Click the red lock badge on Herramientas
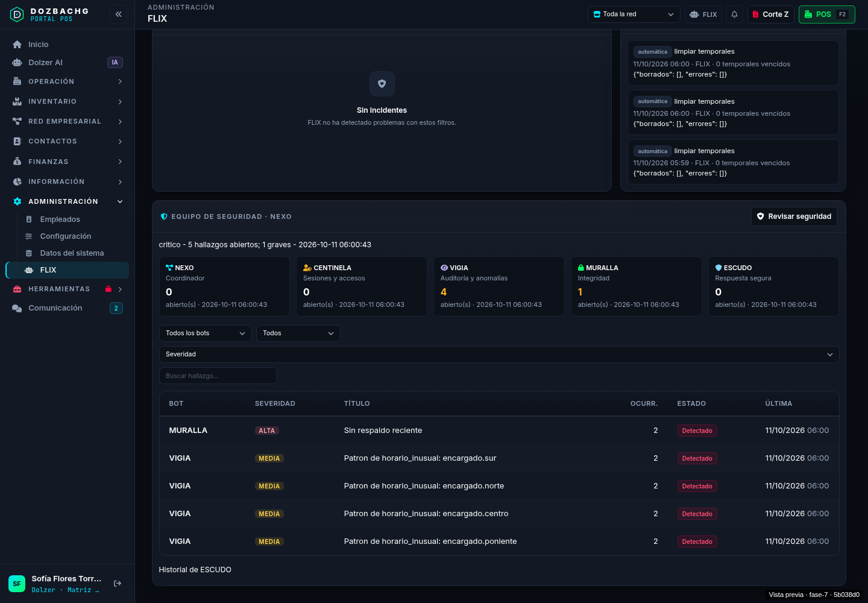This screenshot has height=603, width=868. point(108,289)
